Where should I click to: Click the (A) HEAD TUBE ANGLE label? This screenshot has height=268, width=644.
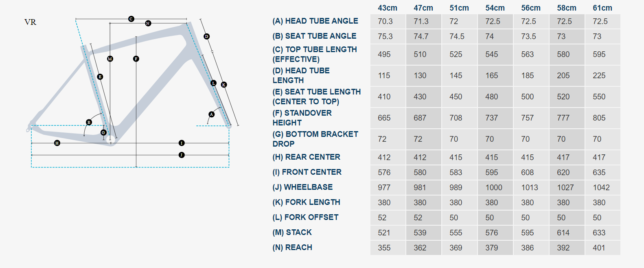[x=315, y=21]
